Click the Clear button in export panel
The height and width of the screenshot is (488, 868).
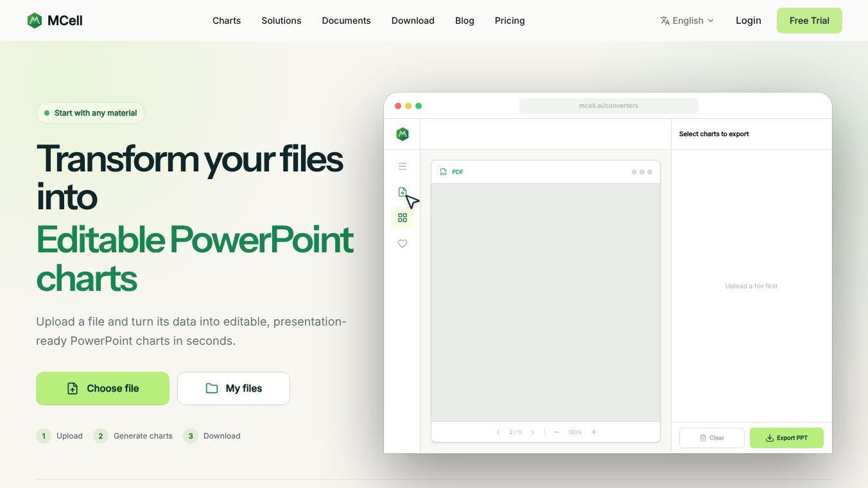point(712,438)
